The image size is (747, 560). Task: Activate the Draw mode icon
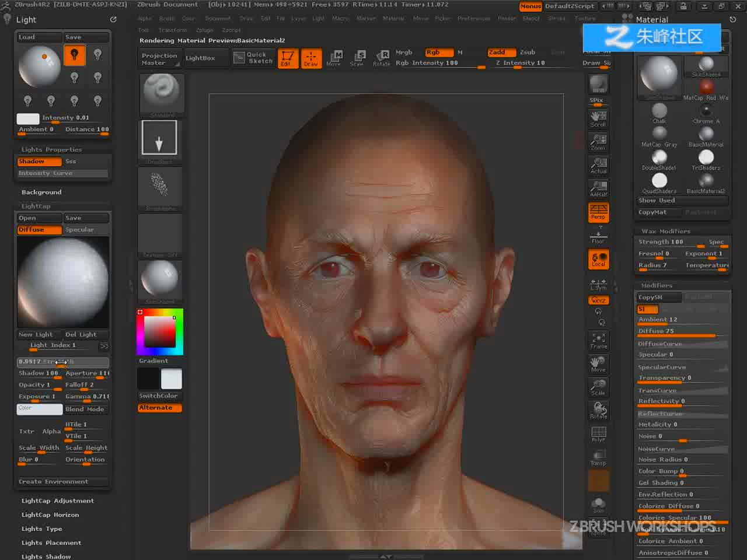[x=310, y=58]
